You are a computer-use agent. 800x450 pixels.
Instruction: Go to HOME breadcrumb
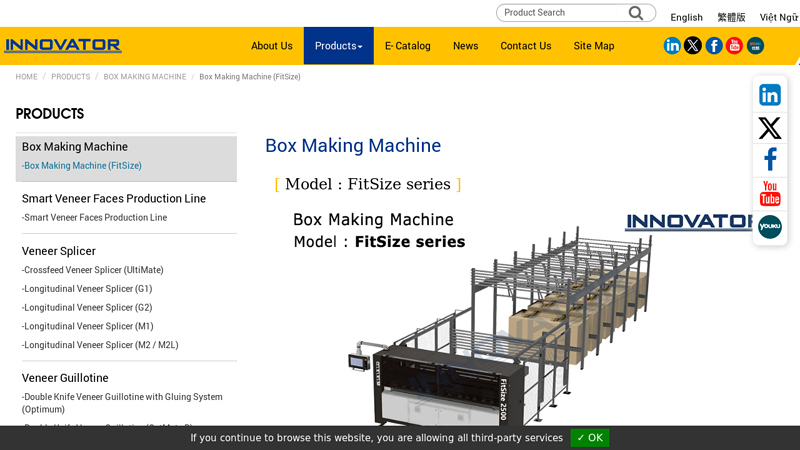coord(27,77)
